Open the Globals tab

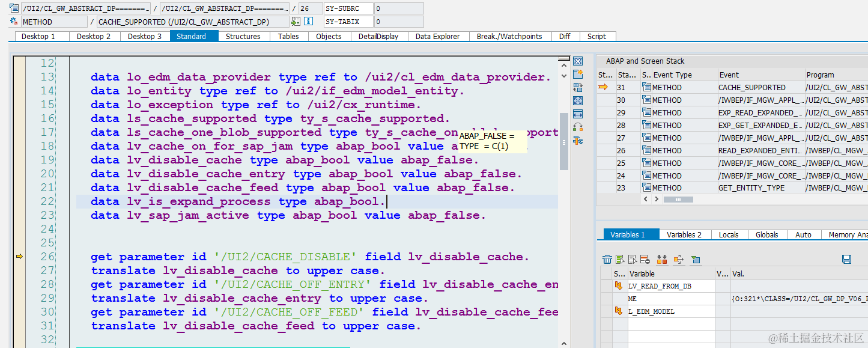click(x=766, y=235)
